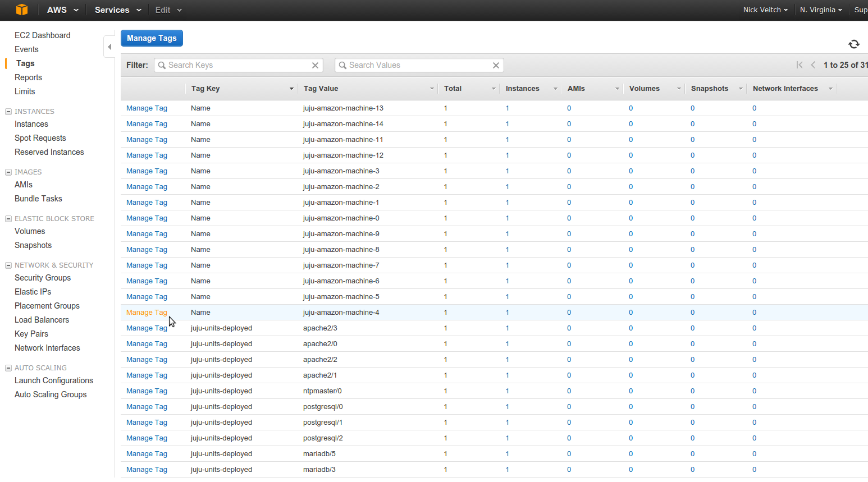Viewport: 868px width, 482px height.
Task: Collapse the AUTO SCALING section
Action: tap(8, 368)
